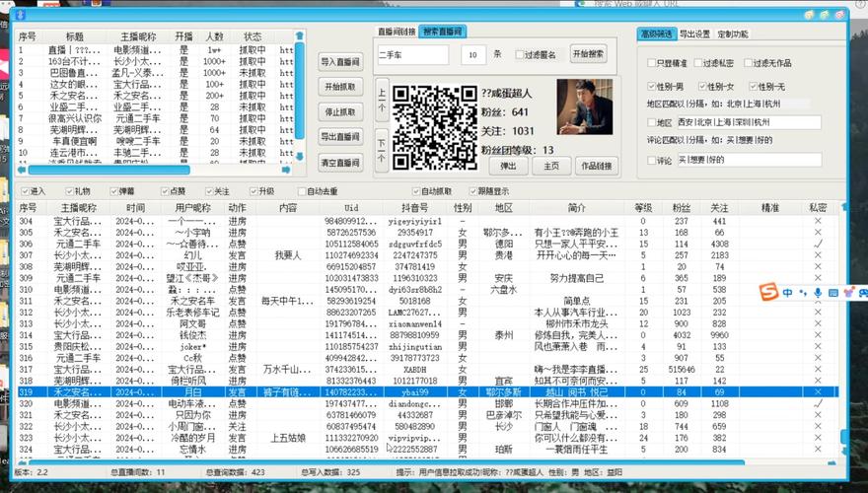
Task: Switch to the 搜索直播间 tab
Action: point(442,32)
